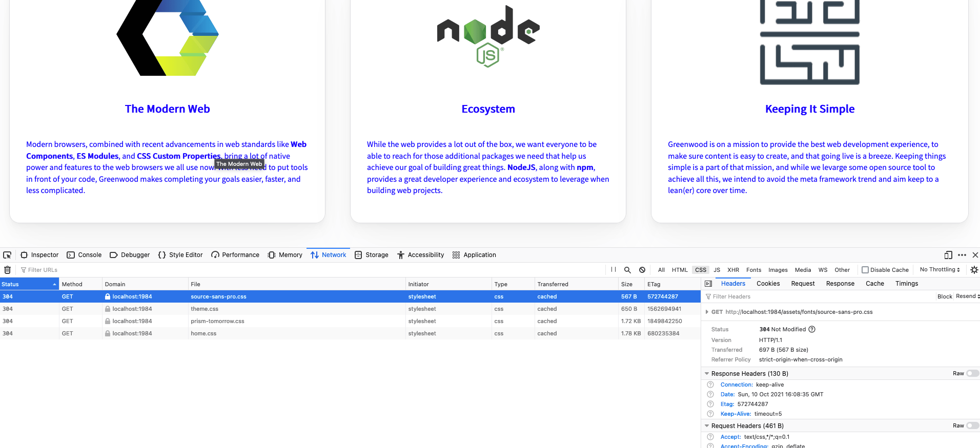
Task: Switch to the Inspector tab
Action: pyautogui.click(x=39, y=255)
